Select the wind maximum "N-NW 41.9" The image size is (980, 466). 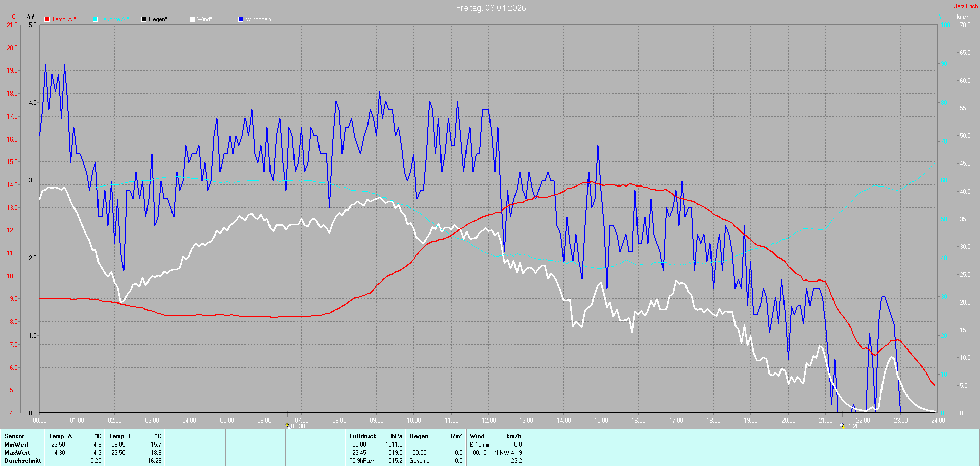pyautogui.click(x=508, y=453)
